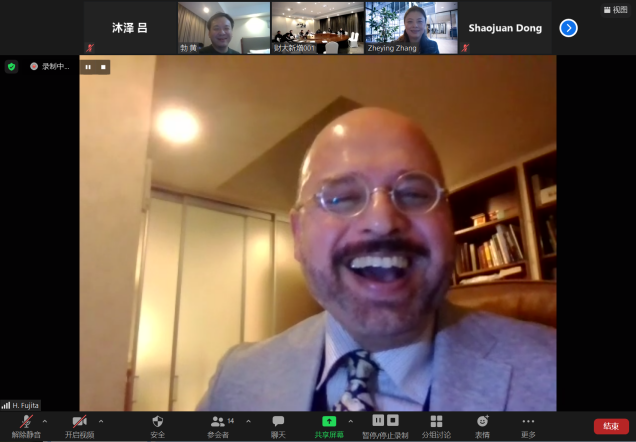The width and height of the screenshot is (636, 442).
Task: Open Breakout Rooms (分组讨论)
Action: (x=435, y=423)
